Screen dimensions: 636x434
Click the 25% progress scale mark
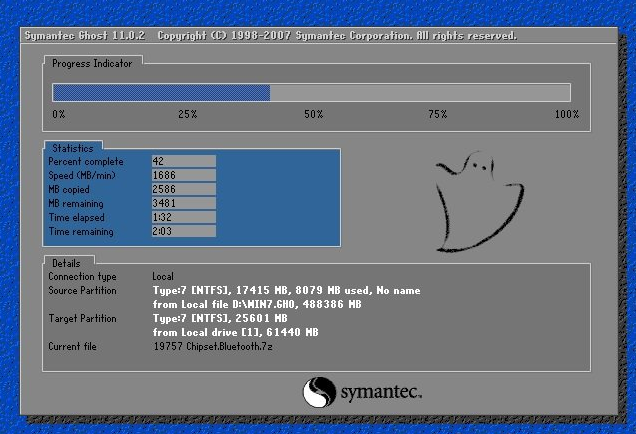click(x=187, y=114)
